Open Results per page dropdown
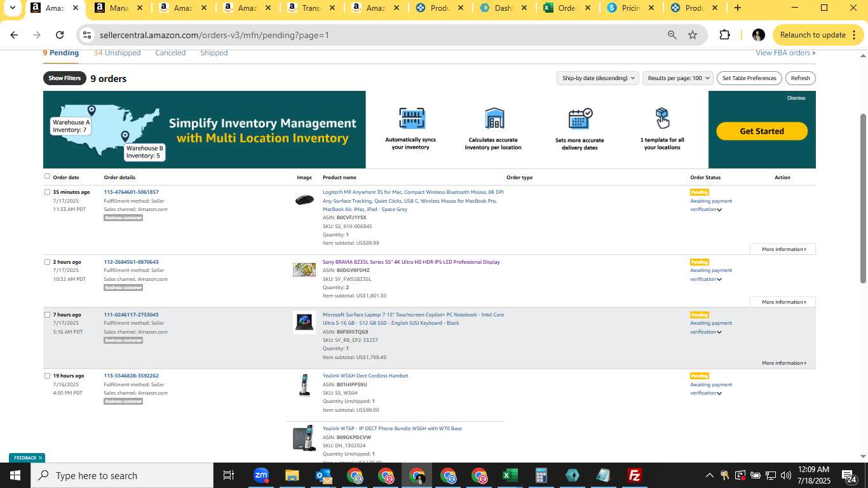The height and width of the screenshot is (488, 868). (x=677, y=78)
